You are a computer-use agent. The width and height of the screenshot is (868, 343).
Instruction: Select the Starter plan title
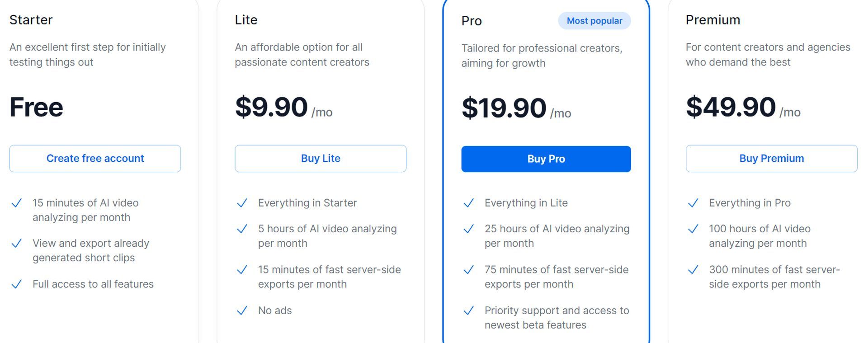point(31,20)
